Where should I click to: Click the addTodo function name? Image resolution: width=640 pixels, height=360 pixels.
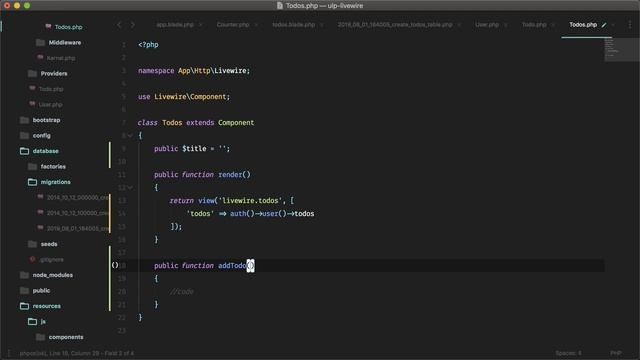[232, 266]
